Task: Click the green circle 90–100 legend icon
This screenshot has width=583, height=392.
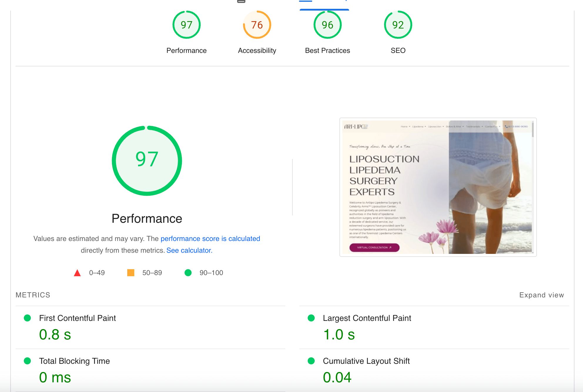Action: 188,273
